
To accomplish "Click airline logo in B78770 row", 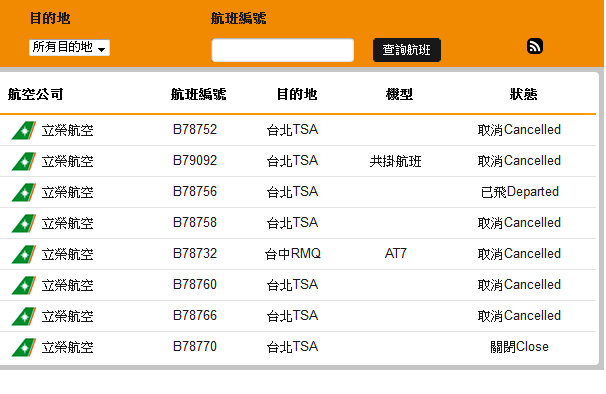I will [24, 347].
